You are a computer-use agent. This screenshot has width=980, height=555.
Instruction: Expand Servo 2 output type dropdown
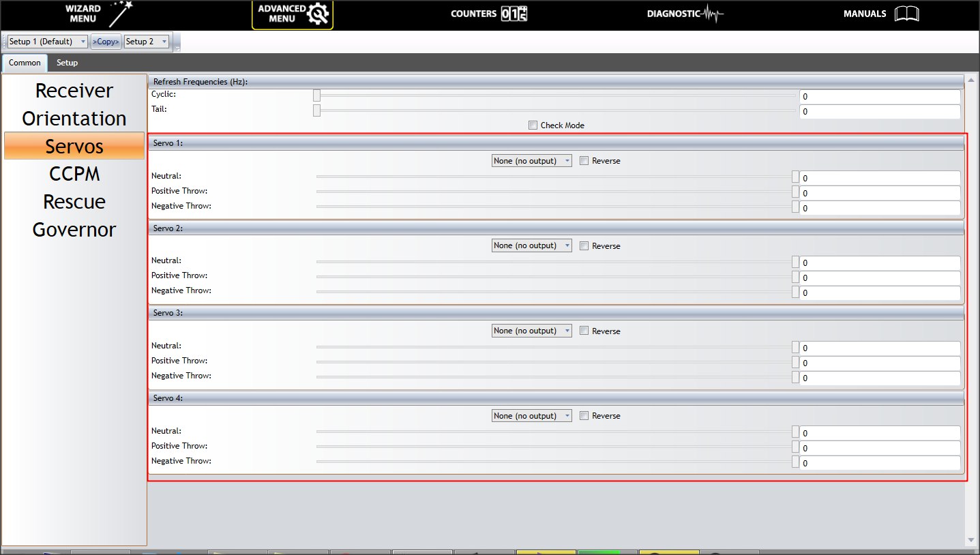(531, 245)
